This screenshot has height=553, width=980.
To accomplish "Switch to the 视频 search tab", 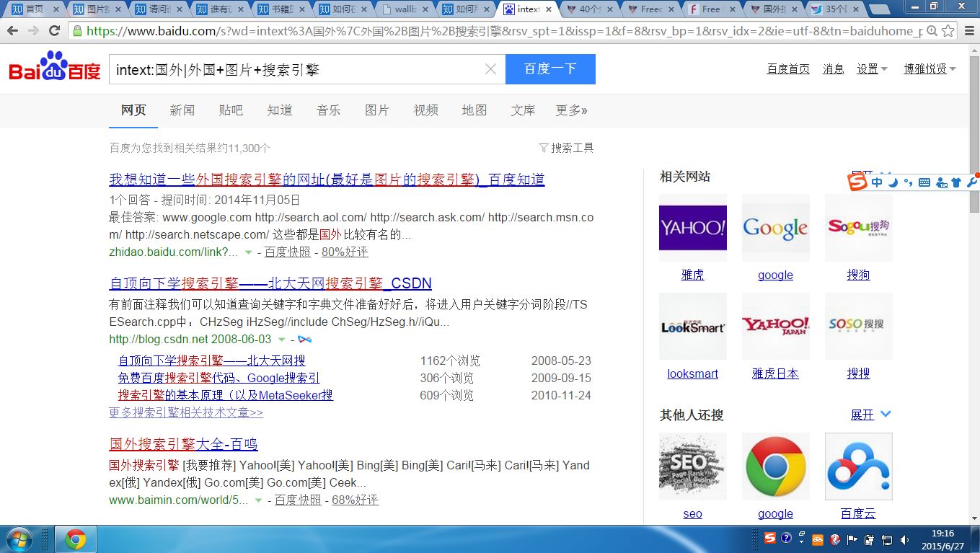I will click(x=425, y=110).
